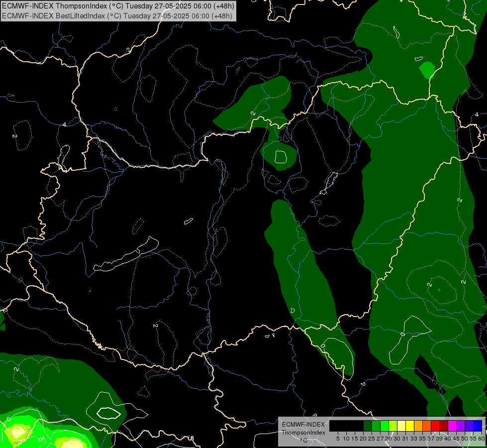This screenshot has width=487, height=448.
Task: Click the purple 45–50 legend swatch
Action: click(x=461, y=426)
